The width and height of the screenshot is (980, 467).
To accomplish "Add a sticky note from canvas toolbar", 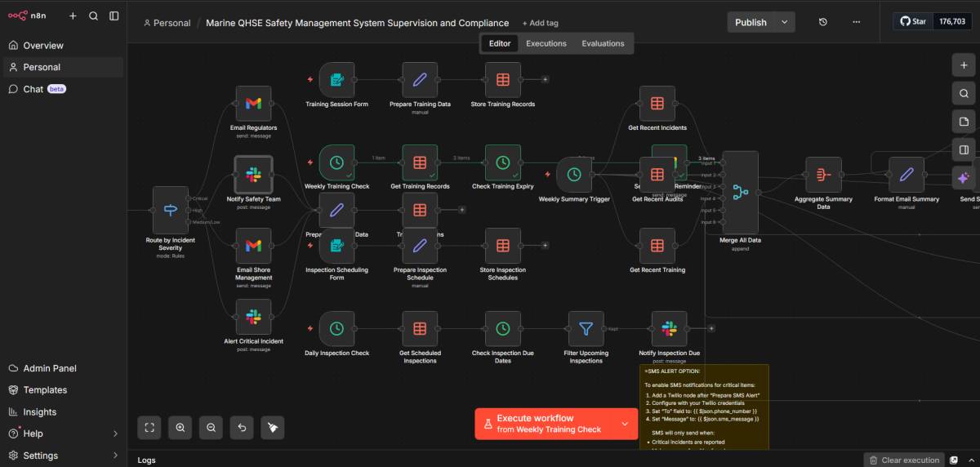I will point(964,122).
